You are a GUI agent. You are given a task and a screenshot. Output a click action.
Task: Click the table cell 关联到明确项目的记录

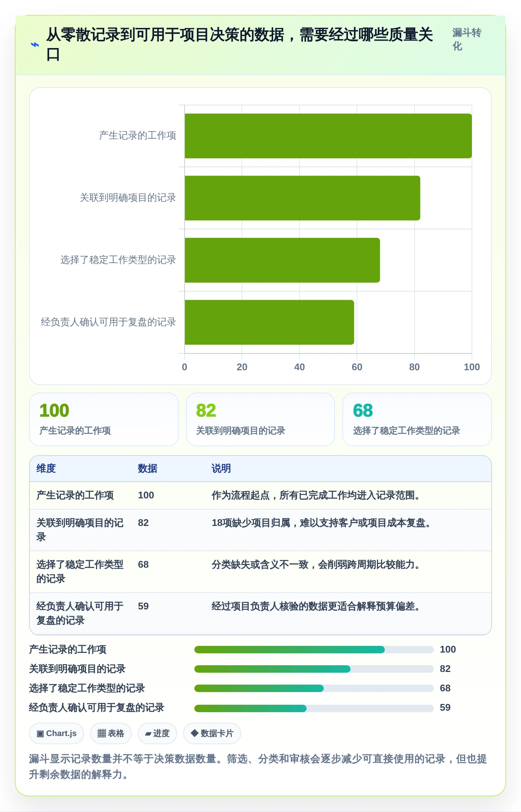tap(80, 530)
